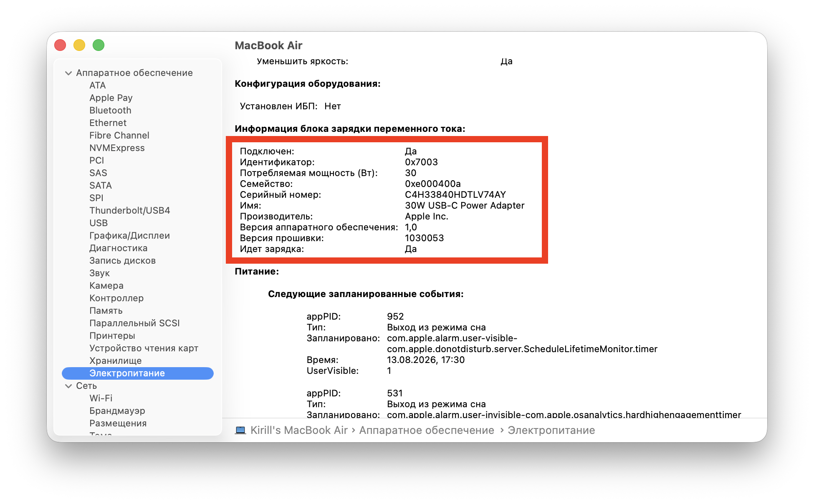Click the firmware version 1030053

tap(425, 238)
